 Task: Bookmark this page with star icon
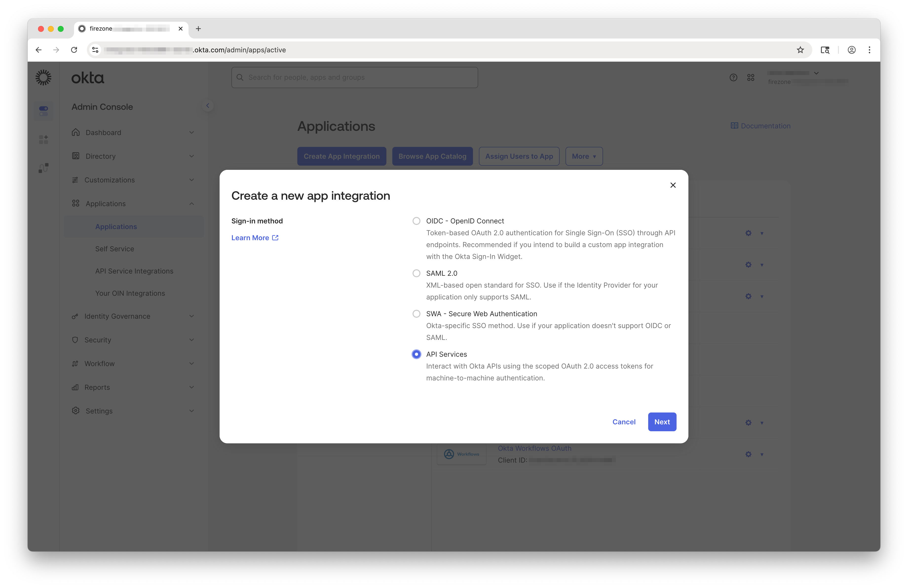tap(800, 50)
